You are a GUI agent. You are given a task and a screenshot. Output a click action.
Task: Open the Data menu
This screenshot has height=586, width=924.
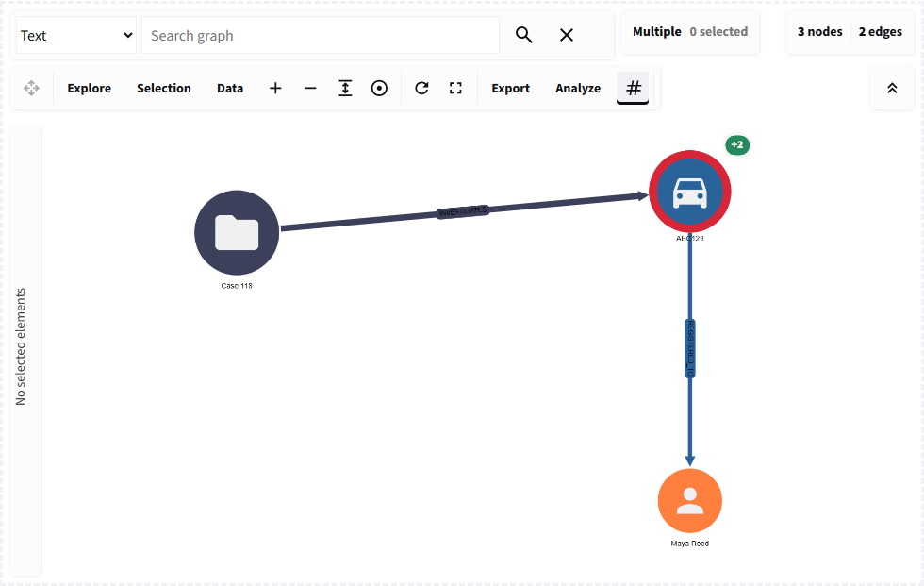[230, 89]
